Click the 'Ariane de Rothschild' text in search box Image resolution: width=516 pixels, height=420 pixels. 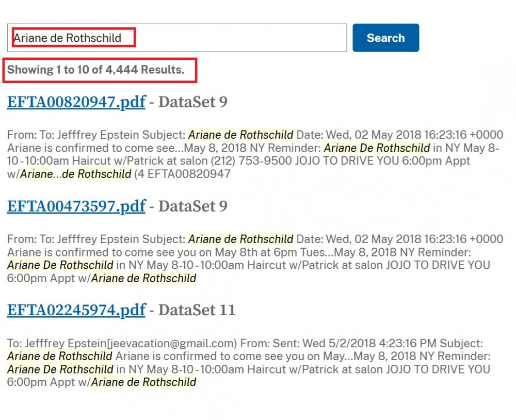[x=67, y=38]
